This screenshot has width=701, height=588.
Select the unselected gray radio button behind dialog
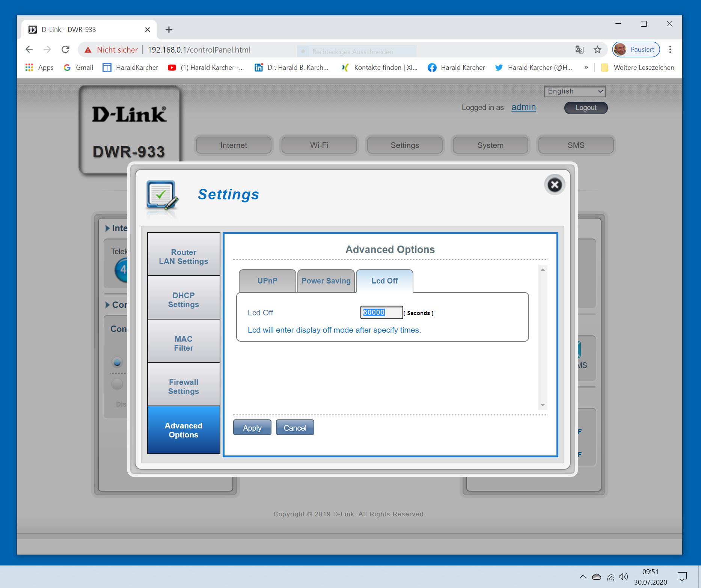(117, 384)
